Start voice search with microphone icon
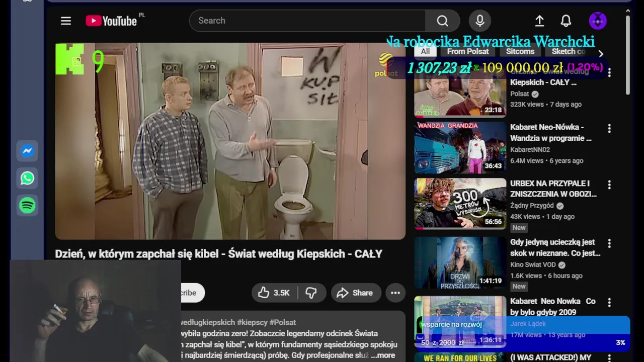 pyautogui.click(x=480, y=21)
